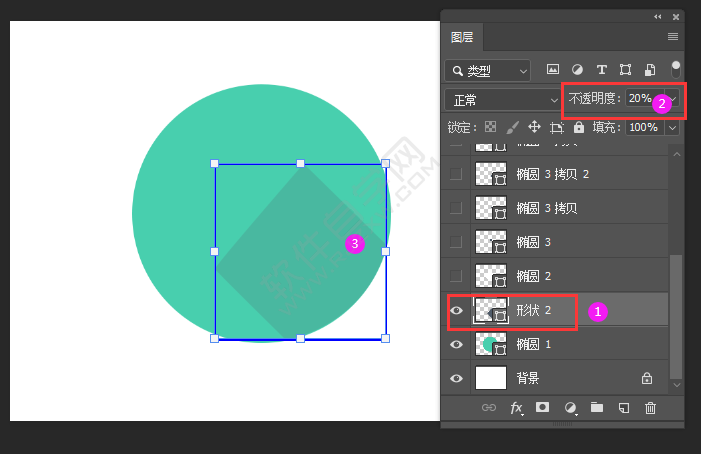
Task: Lock transparent pixels checkerboard icon
Action: 490,127
